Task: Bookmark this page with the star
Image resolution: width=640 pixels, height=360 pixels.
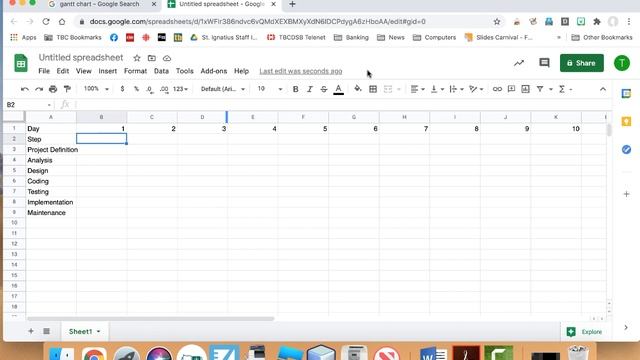Action: click(x=497, y=22)
